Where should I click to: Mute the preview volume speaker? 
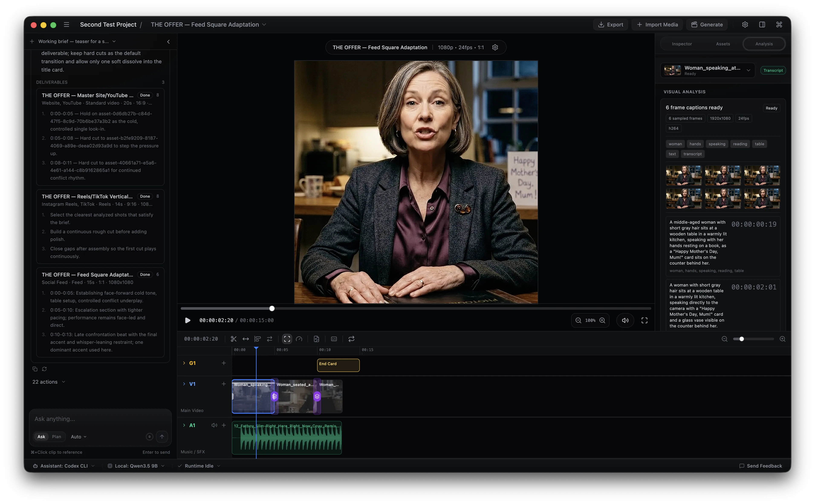[x=625, y=320]
